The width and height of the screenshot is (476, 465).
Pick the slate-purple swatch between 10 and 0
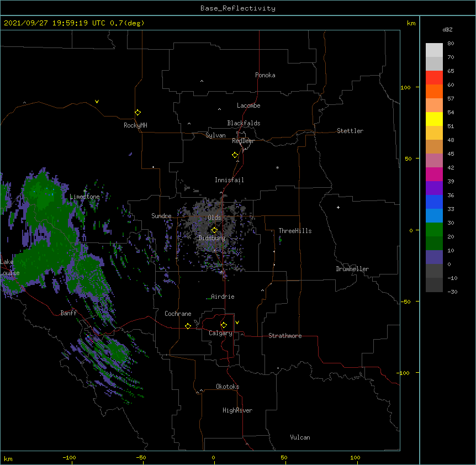[x=434, y=257]
